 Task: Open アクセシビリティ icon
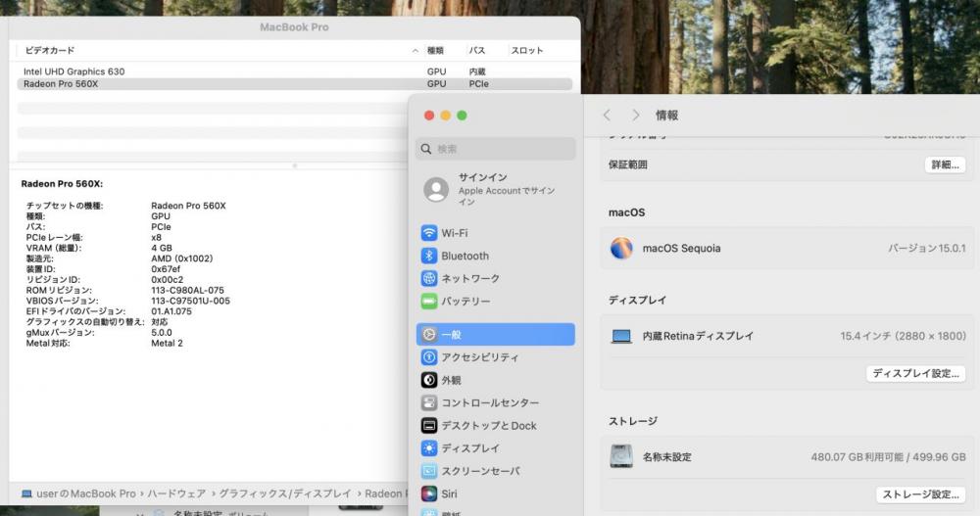pos(429,357)
